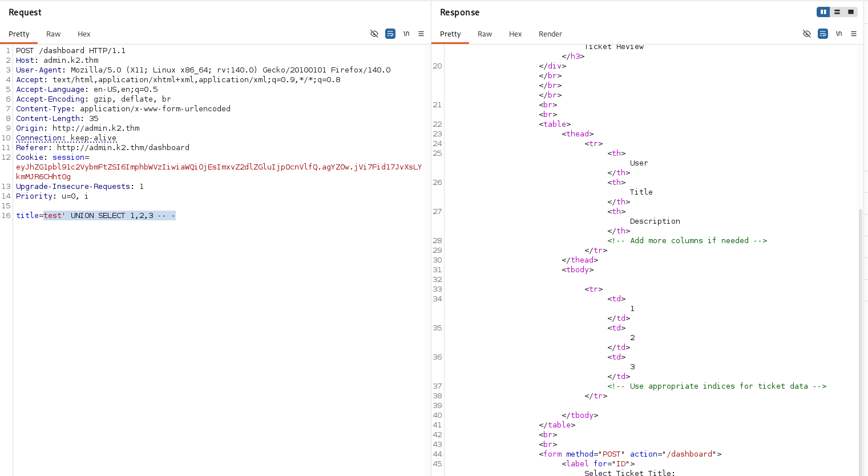The image size is (868, 476).
Task: Switch to the Request Raw tab
Action: click(x=54, y=34)
